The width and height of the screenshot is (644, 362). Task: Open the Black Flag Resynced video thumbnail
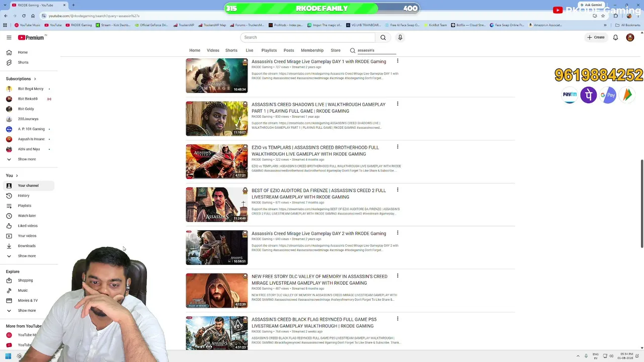[x=217, y=333]
